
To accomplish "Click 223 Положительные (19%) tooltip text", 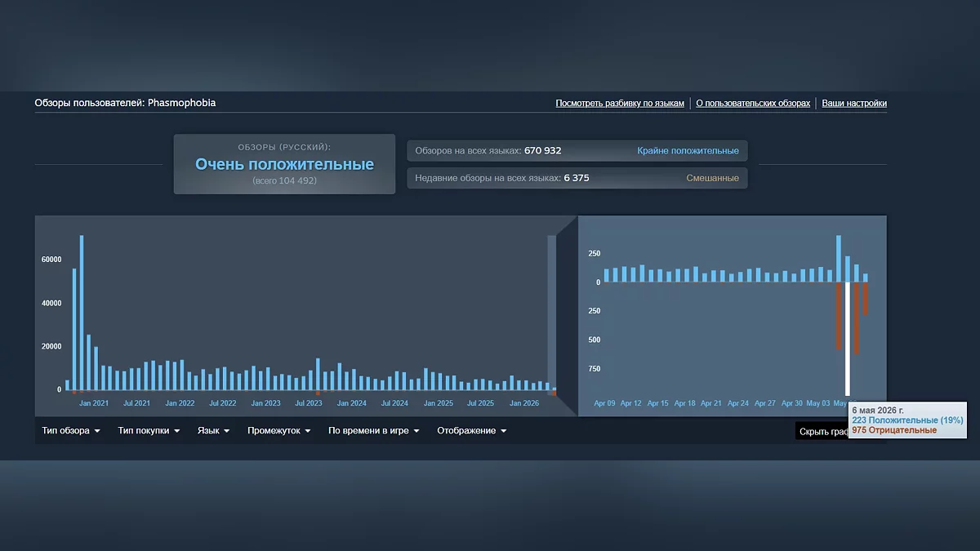I will [907, 420].
